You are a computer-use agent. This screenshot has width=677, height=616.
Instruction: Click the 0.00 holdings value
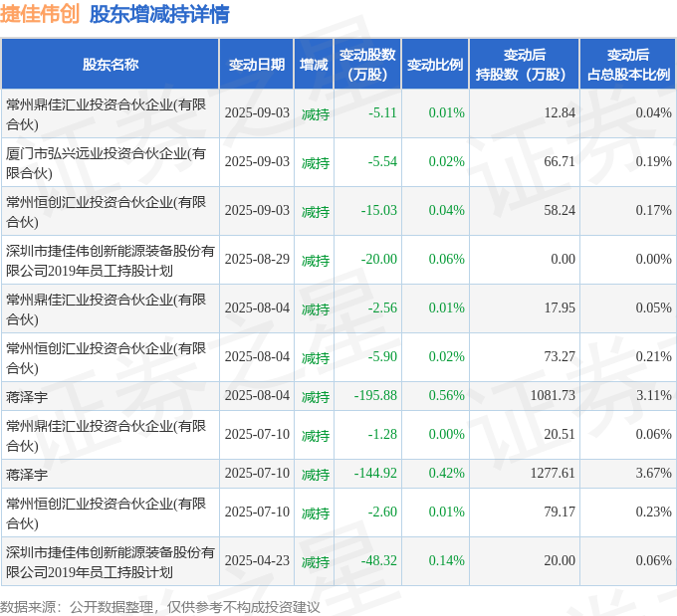coord(564,259)
